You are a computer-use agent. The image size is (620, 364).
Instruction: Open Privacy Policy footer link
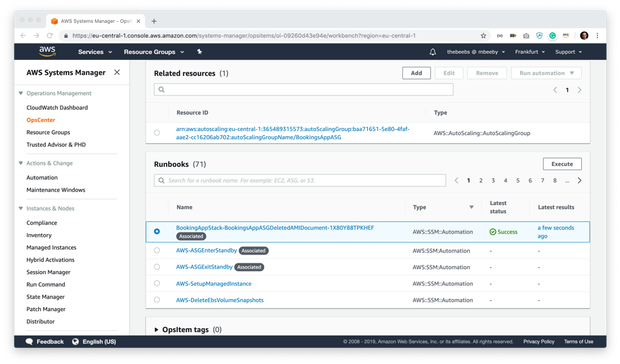539,342
